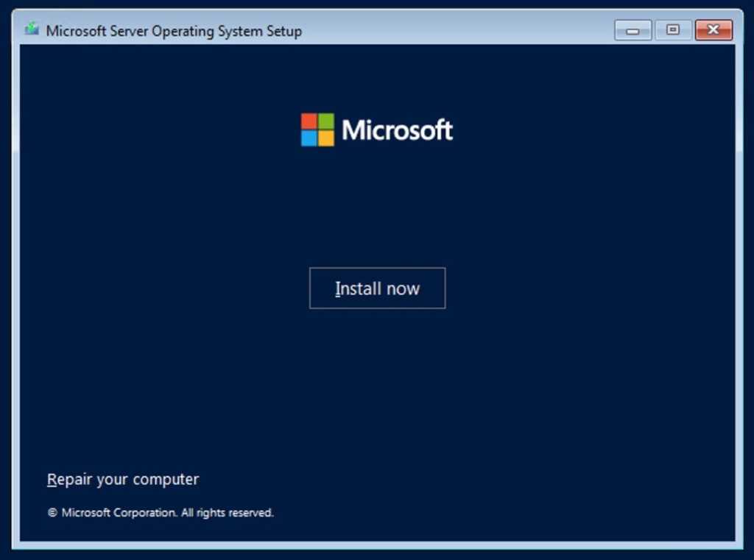Click the close button of the setup window

click(714, 30)
